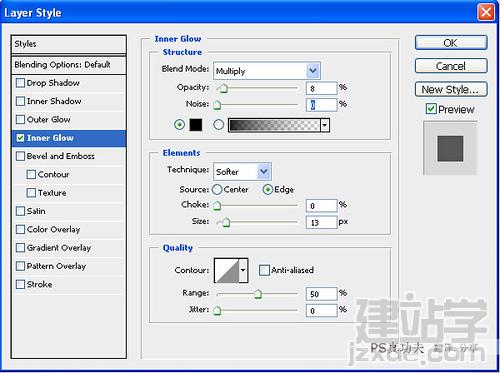Tick the Outer Glow checkbox

pyautogui.click(x=20, y=119)
